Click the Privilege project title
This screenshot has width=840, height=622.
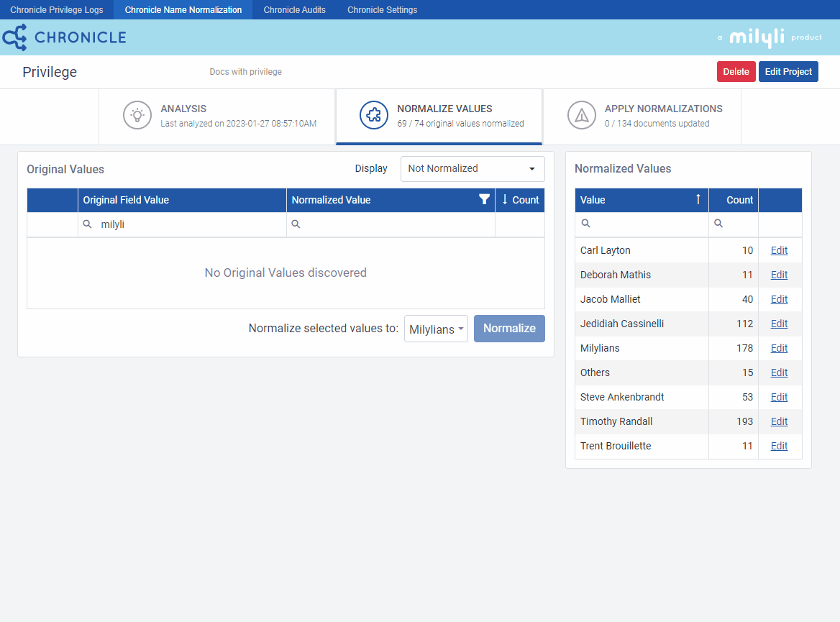[x=50, y=73]
